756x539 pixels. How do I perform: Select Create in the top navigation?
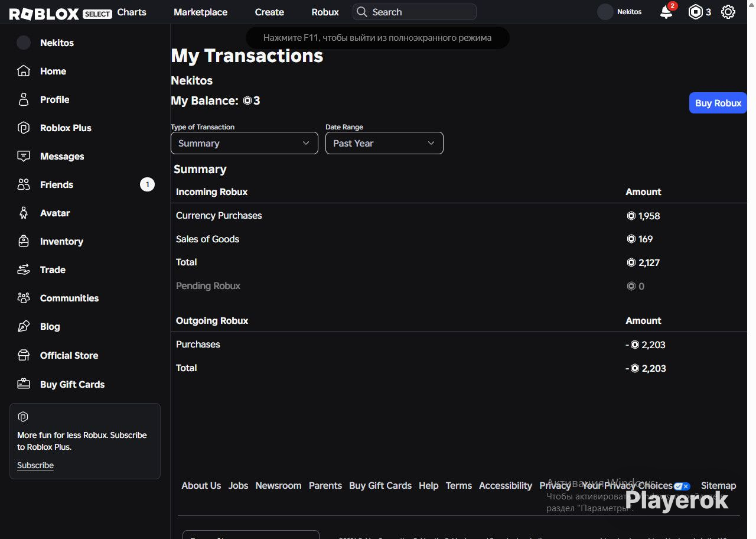coord(269,12)
